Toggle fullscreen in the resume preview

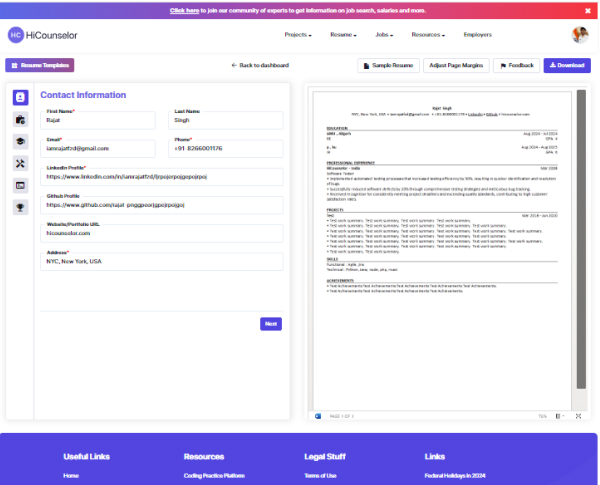(x=578, y=415)
